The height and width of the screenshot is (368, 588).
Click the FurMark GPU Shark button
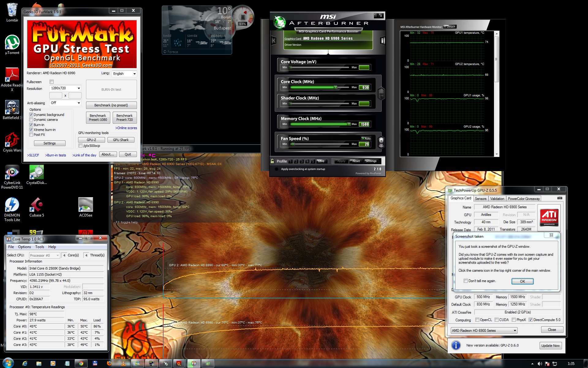point(121,140)
